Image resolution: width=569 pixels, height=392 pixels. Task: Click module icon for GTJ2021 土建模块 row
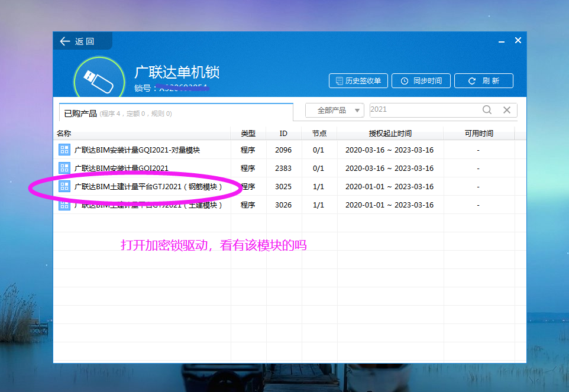tap(64, 205)
